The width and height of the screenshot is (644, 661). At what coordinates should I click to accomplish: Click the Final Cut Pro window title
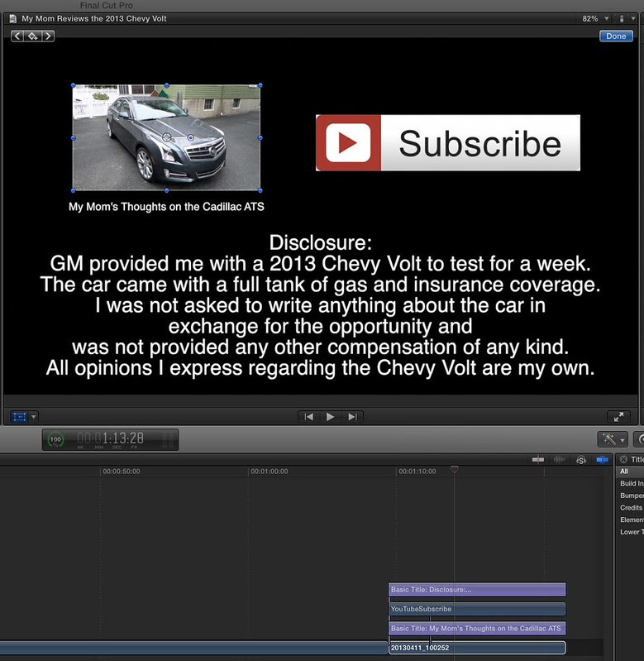[107, 6]
